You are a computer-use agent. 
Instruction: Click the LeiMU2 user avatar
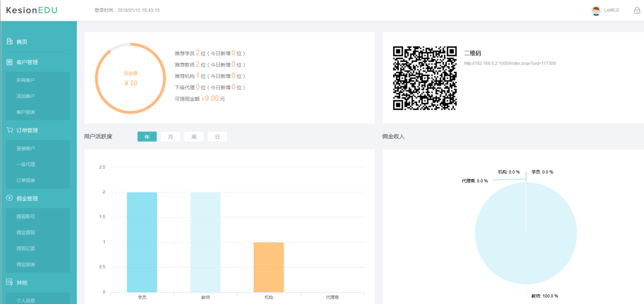click(596, 11)
